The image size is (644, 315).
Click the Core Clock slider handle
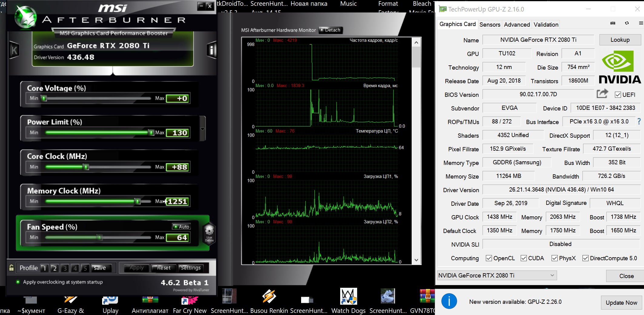(86, 167)
